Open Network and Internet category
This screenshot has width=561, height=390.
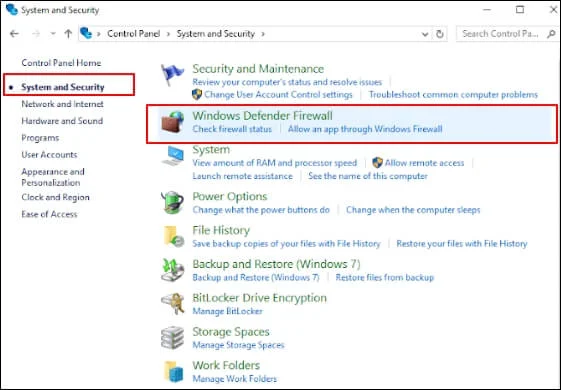tap(62, 104)
